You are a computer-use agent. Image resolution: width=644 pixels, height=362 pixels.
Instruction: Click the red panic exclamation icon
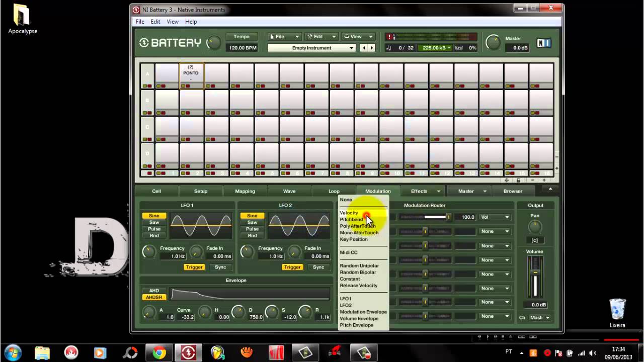[x=388, y=37]
